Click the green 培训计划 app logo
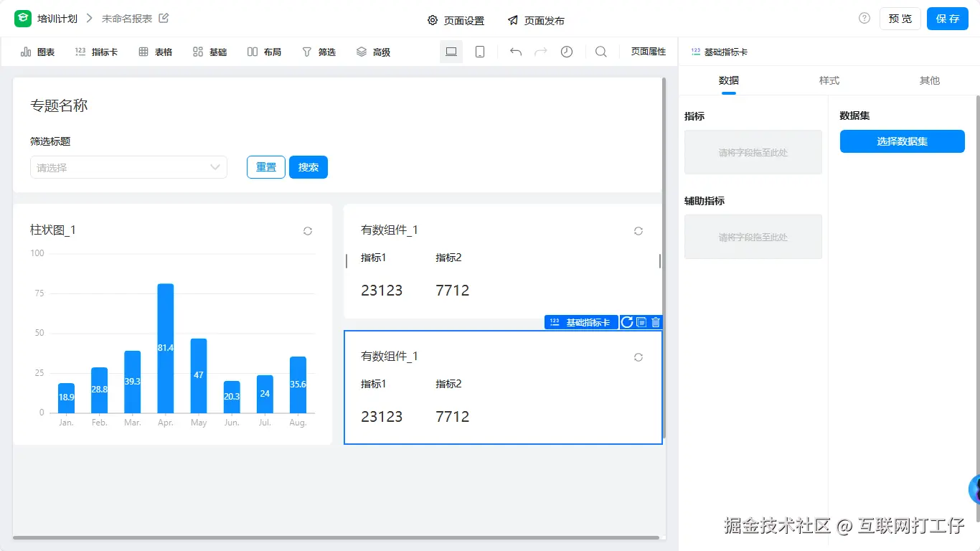Viewport: 980px width, 551px height. [23, 19]
